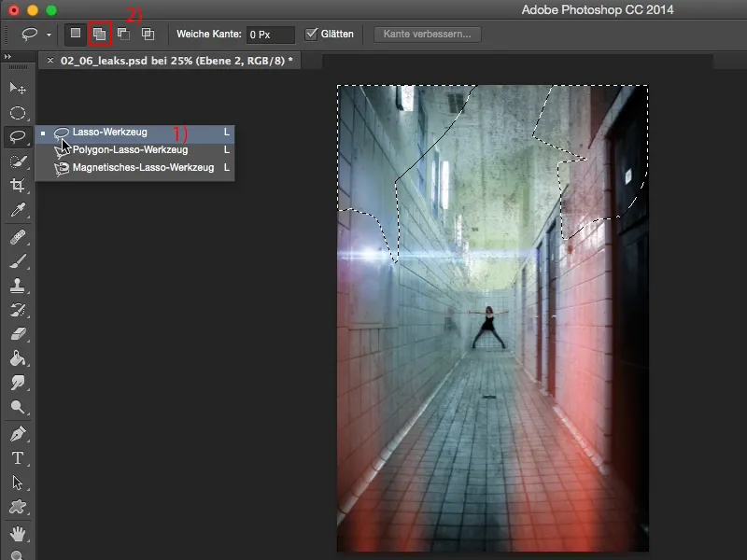747x560 pixels.
Task: Pick the Elliptical Marquee tool
Action: 17,112
